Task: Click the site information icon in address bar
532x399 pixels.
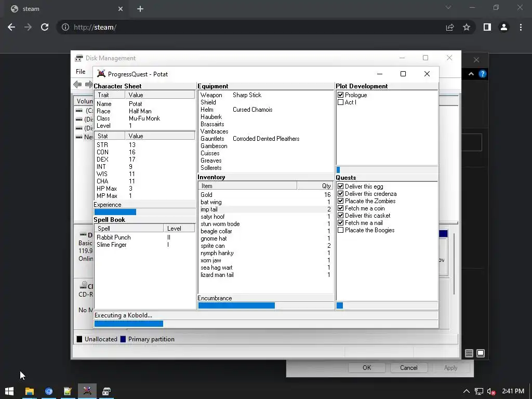Action: click(x=65, y=27)
